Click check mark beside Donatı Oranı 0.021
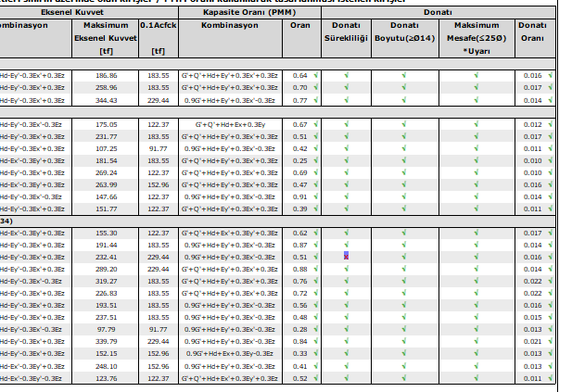 pyautogui.click(x=551, y=340)
